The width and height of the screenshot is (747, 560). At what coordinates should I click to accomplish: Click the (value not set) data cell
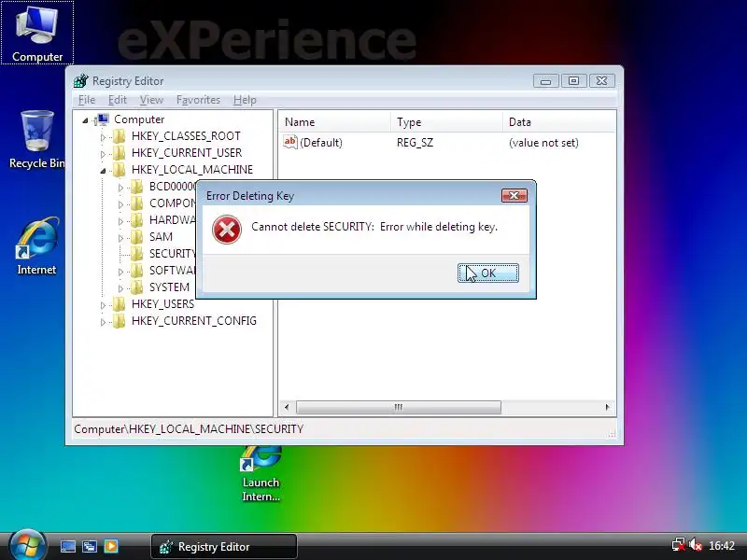click(x=543, y=143)
